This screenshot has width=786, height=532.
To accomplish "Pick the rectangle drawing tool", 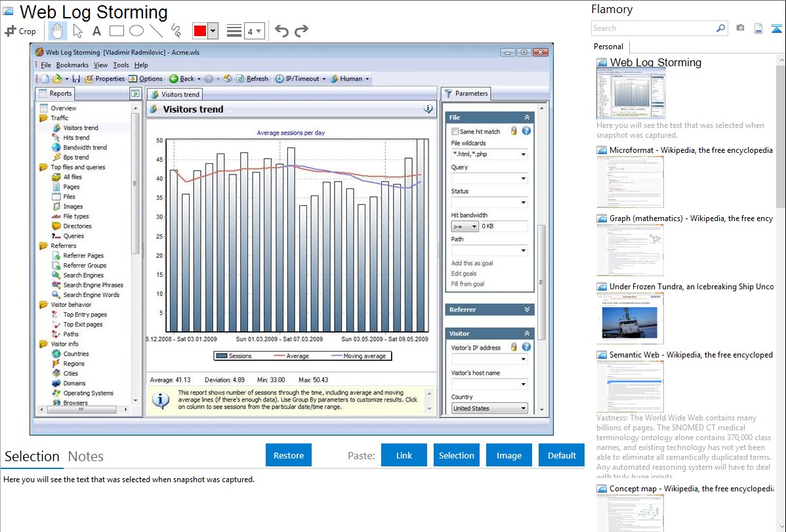I will tap(117, 31).
